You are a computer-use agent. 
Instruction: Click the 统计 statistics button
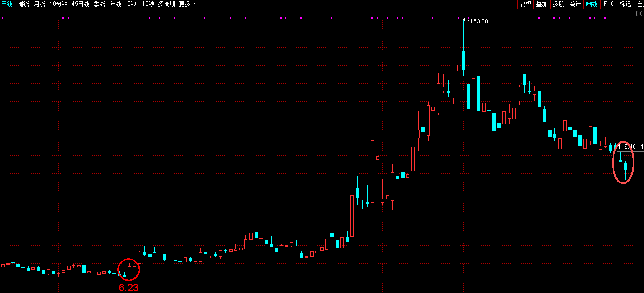point(575,4)
